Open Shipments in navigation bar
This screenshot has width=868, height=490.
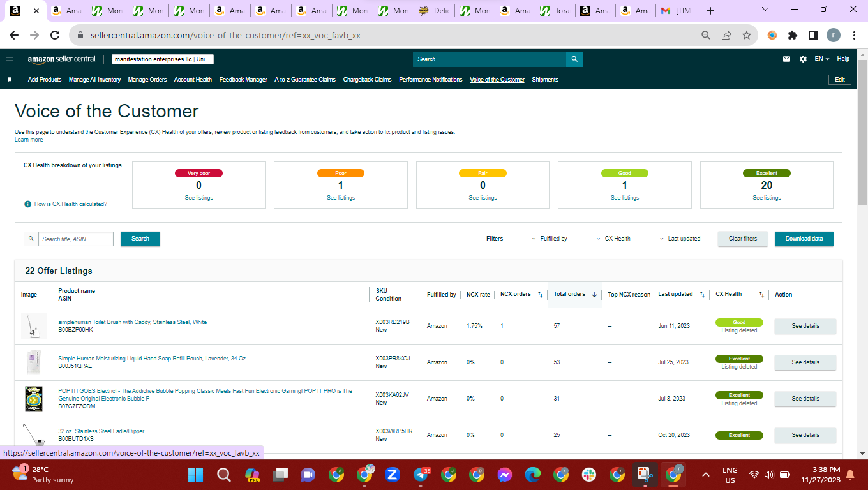tap(545, 80)
